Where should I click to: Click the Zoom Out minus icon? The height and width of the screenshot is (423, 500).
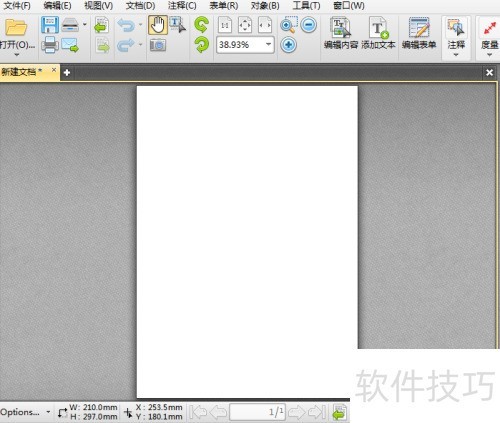coord(309,25)
